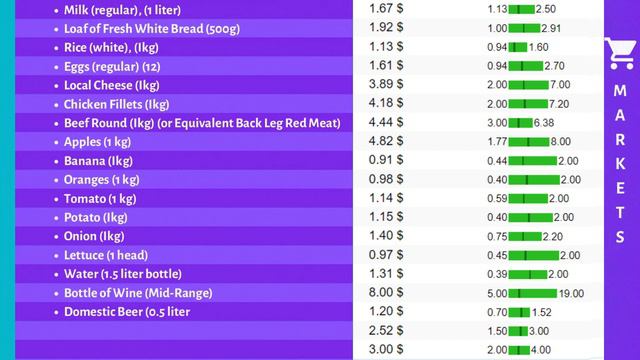The height and width of the screenshot is (360, 640).
Task: Click the 1.20 $ domestic beer price
Action: (386, 311)
